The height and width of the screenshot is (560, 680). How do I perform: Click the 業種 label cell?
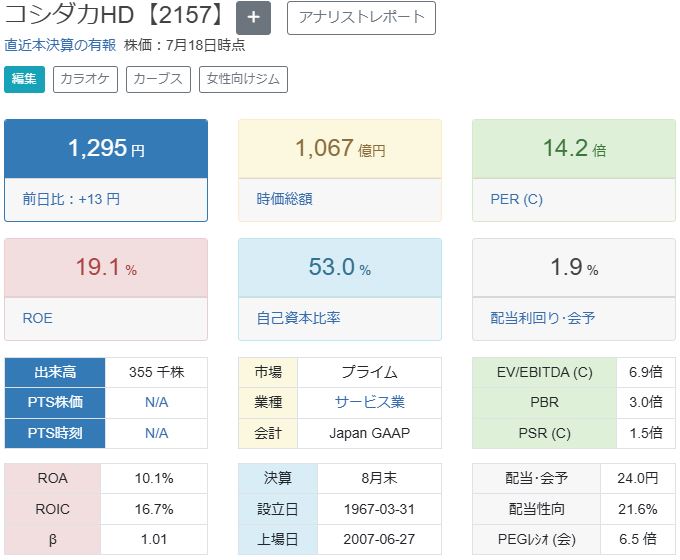pos(268,403)
